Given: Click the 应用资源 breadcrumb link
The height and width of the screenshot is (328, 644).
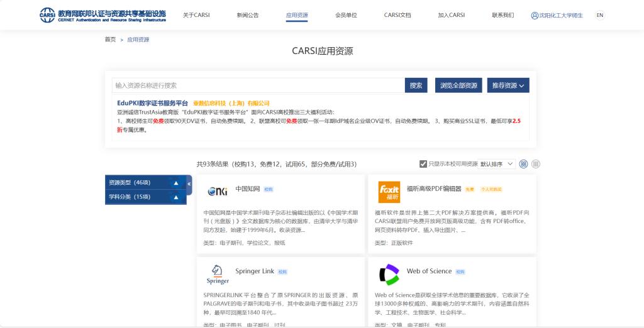Looking at the screenshot, I should [x=138, y=40].
